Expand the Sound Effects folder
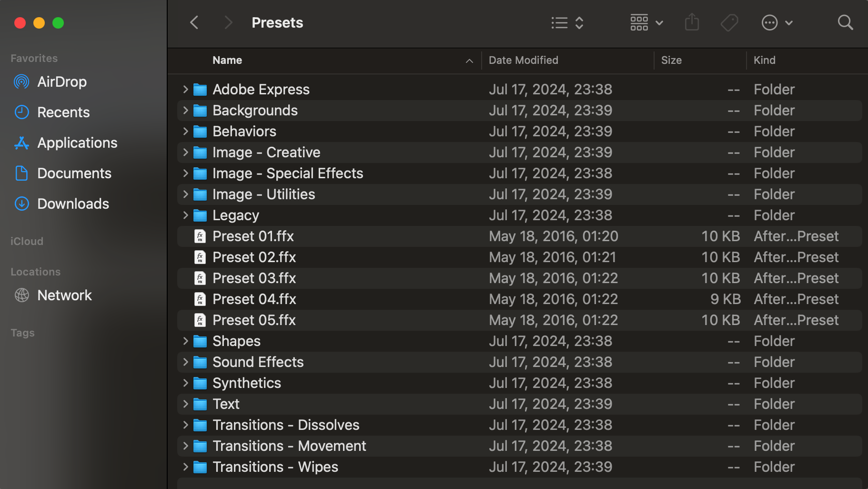The image size is (868, 489). (x=185, y=362)
